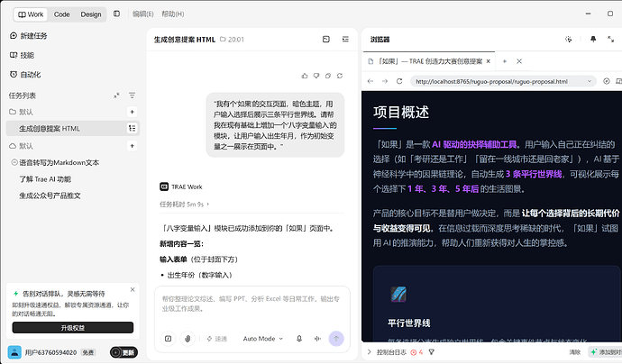622x364 pixels.
Task: Click the red error count 4
Action: pos(416,352)
